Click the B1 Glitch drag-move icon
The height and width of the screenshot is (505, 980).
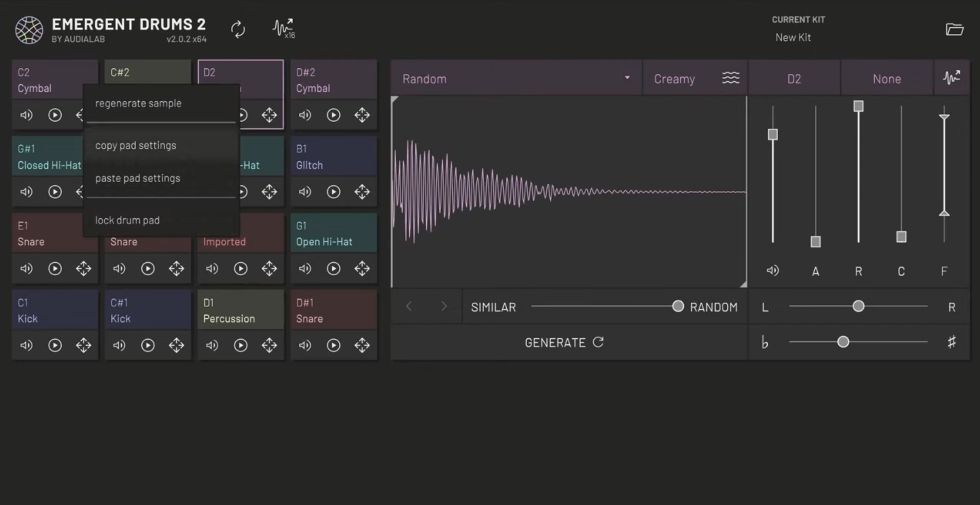pos(362,192)
